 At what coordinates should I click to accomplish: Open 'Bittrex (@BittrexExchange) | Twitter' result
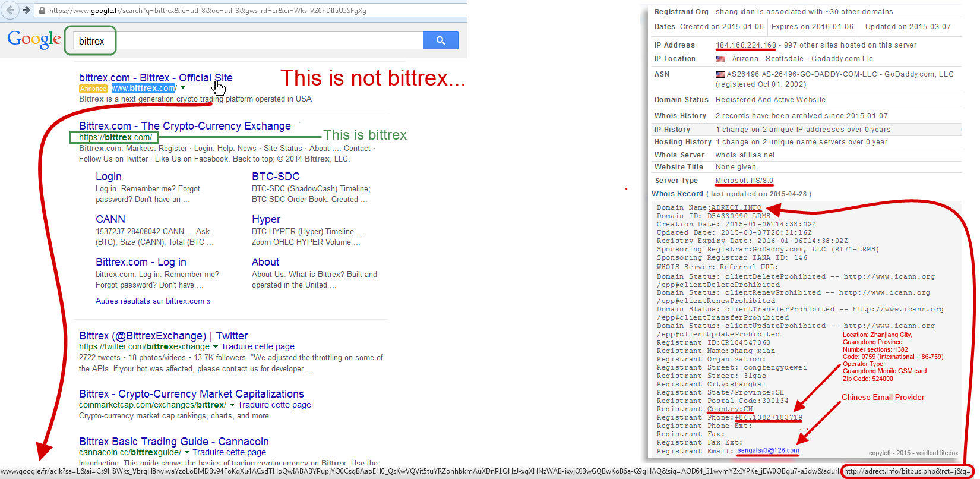(163, 336)
